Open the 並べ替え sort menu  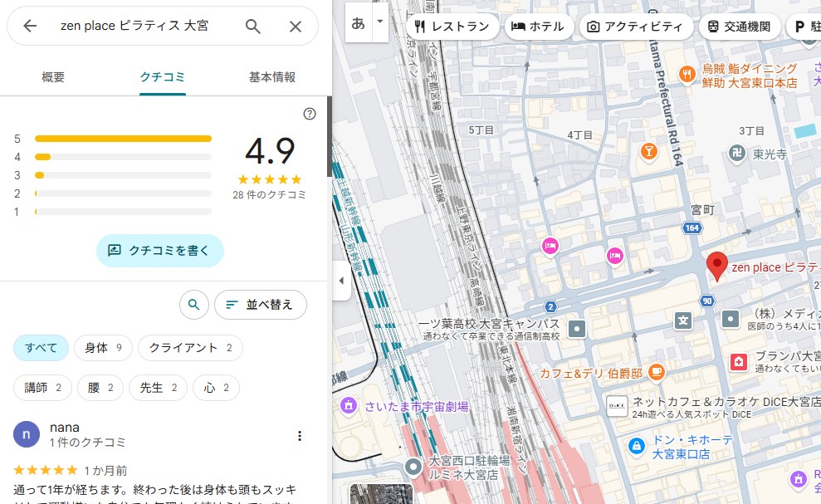(x=260, y=305)
